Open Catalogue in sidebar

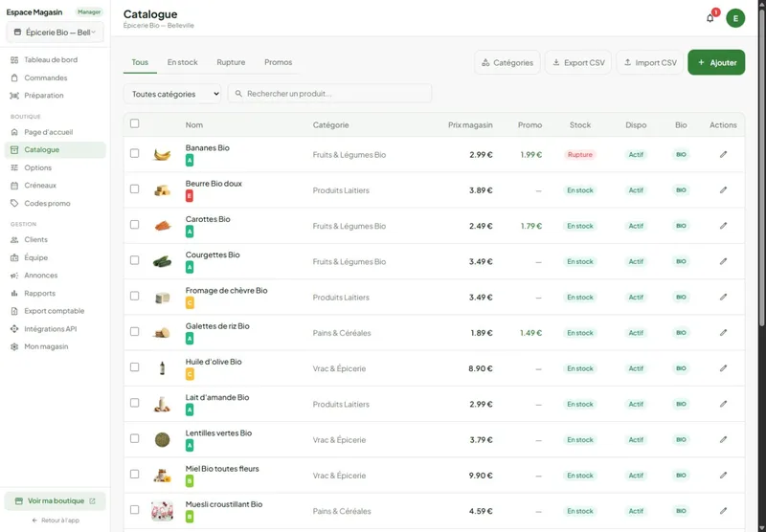(x=56, y=150)
